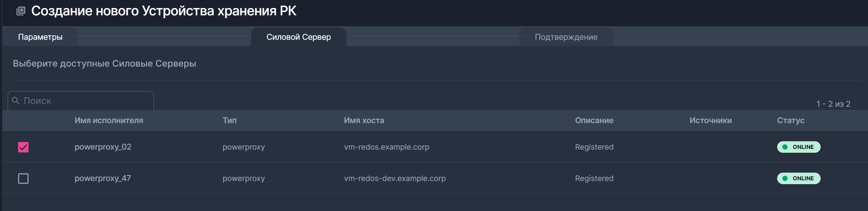
Task: Click host vm-redos.example.corp
Action: point(386,147)
